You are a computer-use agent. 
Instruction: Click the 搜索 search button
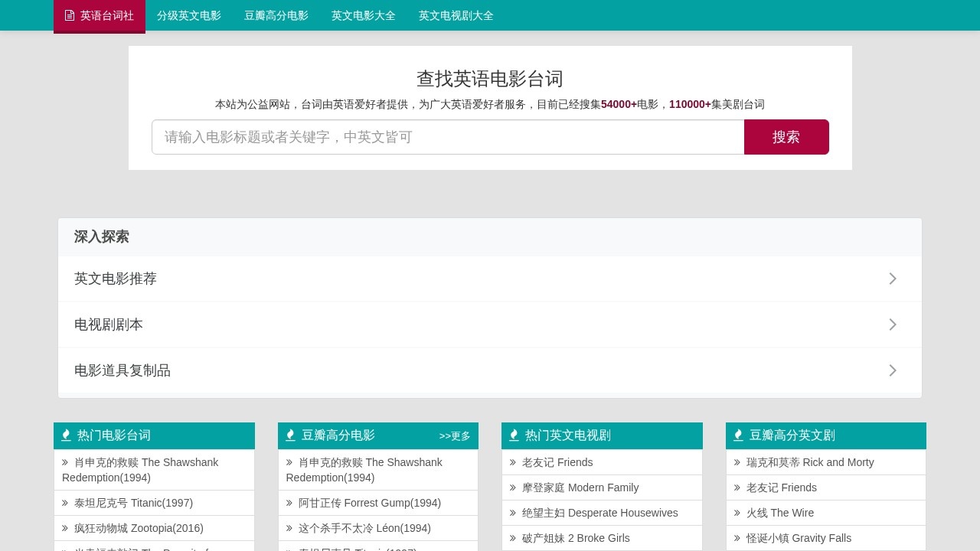(x=786, y=137)
